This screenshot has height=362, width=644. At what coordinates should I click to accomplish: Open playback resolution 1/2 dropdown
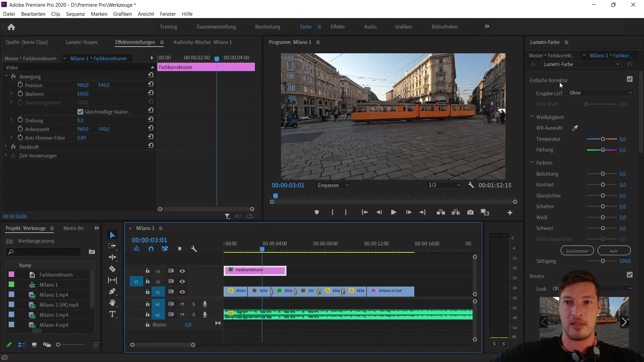pos(444,185)
